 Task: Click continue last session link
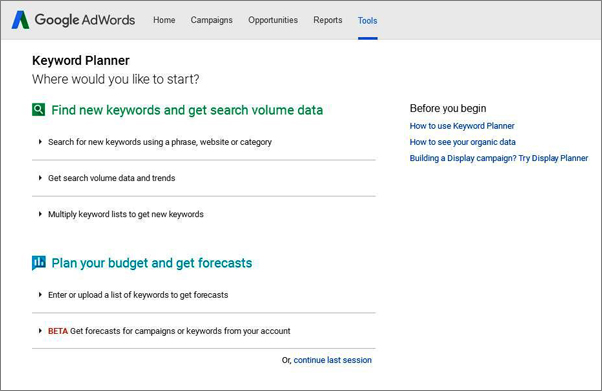332,360
